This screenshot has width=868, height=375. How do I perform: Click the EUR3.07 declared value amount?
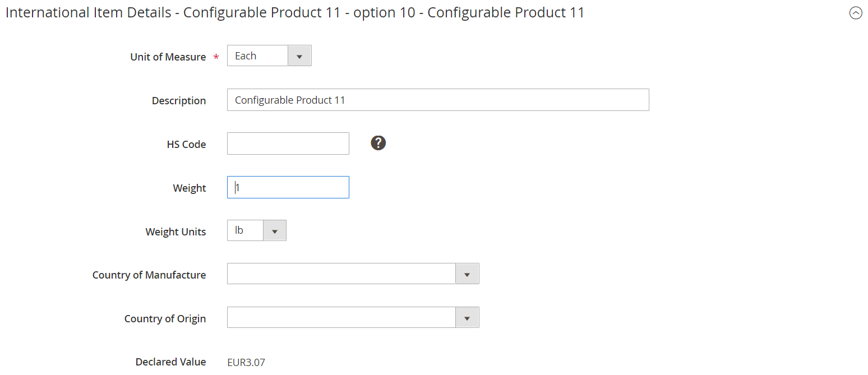coord(246,363)
